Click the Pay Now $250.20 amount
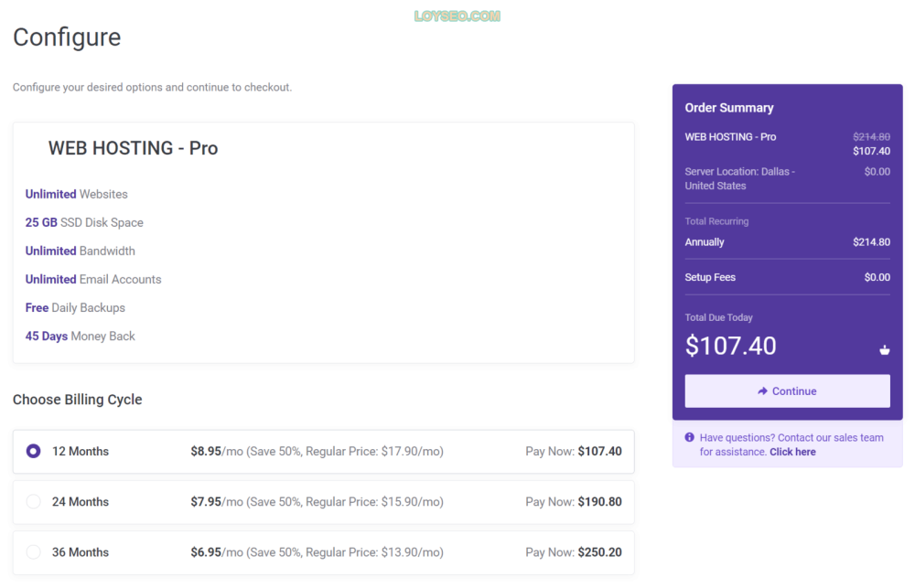The image size is (915, 588). pos(600,551)
